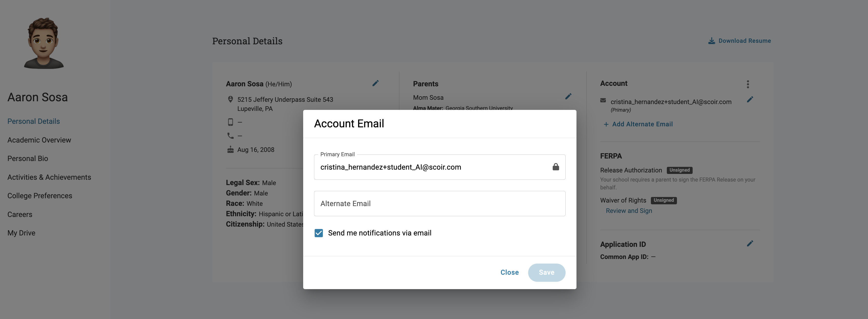Click Common App ID label
The height and width of the screenshot is (319, 868).
[624, 257]
